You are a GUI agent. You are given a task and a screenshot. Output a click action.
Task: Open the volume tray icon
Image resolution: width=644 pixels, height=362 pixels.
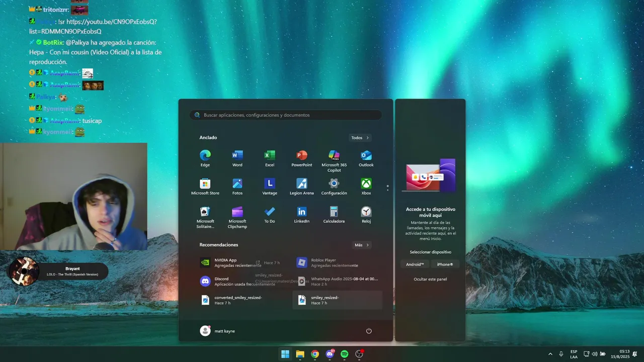click(594, 354)
